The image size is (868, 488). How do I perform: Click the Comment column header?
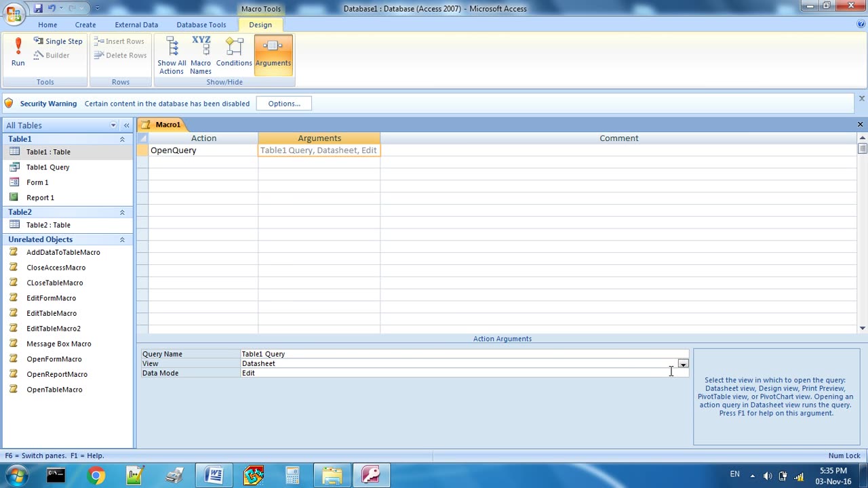click(618, 138)
